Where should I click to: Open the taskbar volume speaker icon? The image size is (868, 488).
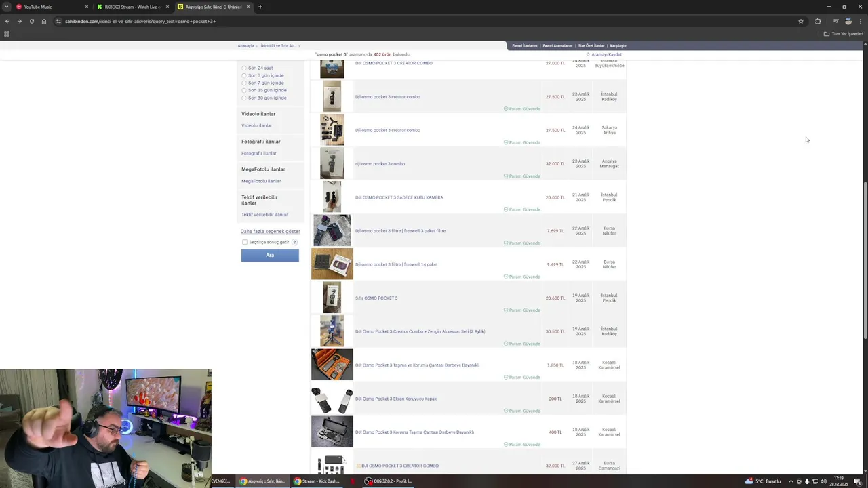click(823, 481)
